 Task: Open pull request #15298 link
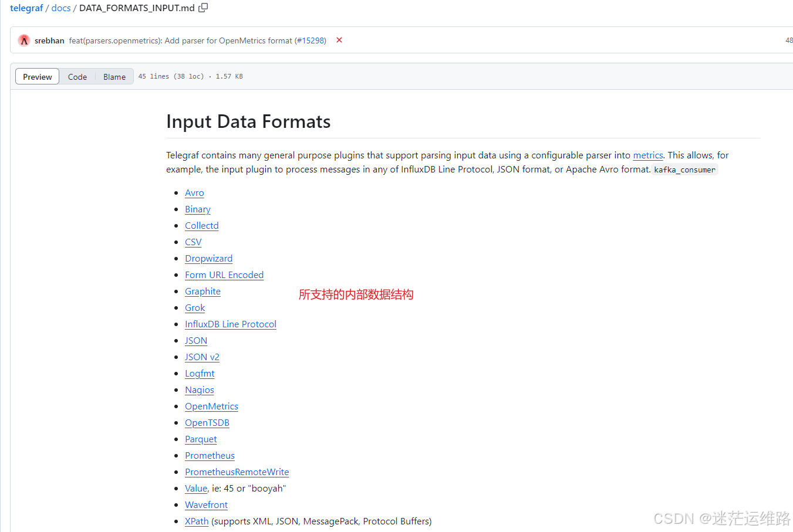[311, 40]
